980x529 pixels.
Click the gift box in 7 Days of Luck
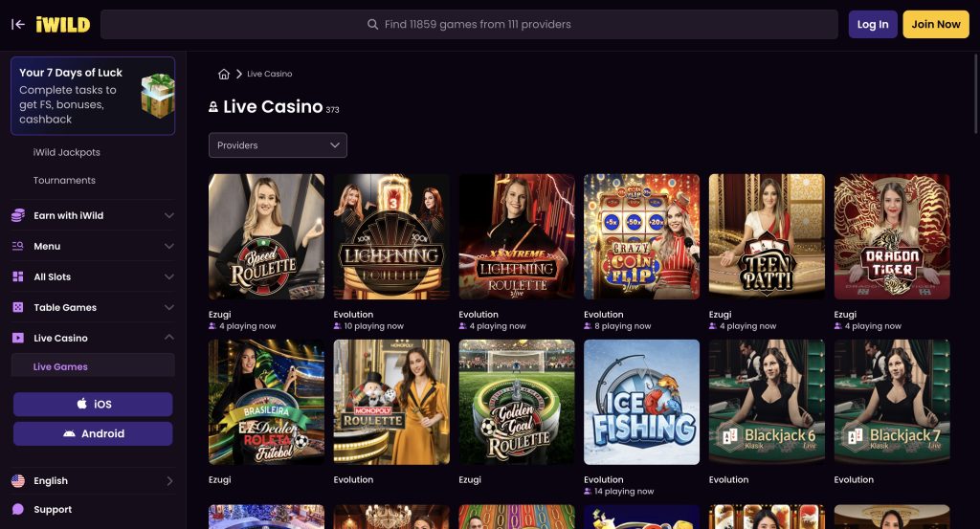[x=158, y=95]
